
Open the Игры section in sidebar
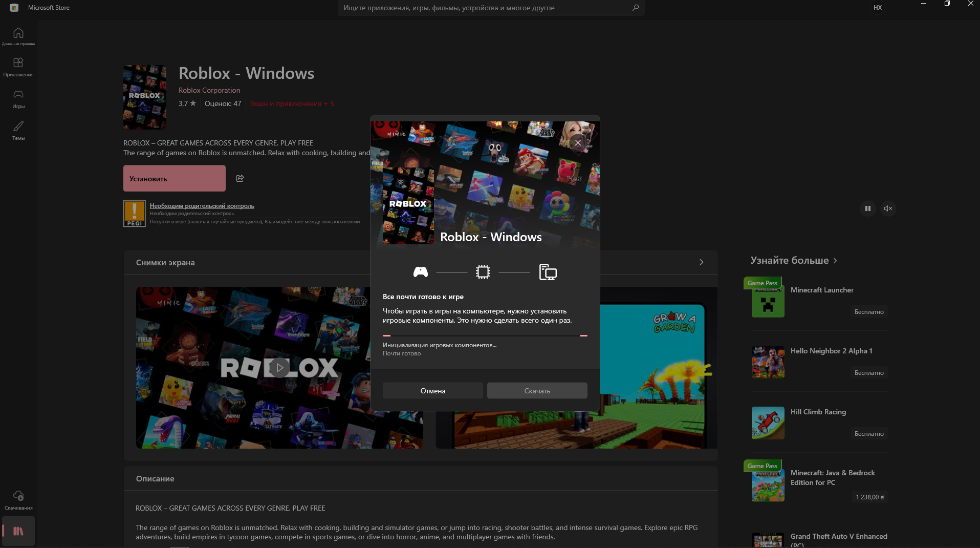coord(18,98)
